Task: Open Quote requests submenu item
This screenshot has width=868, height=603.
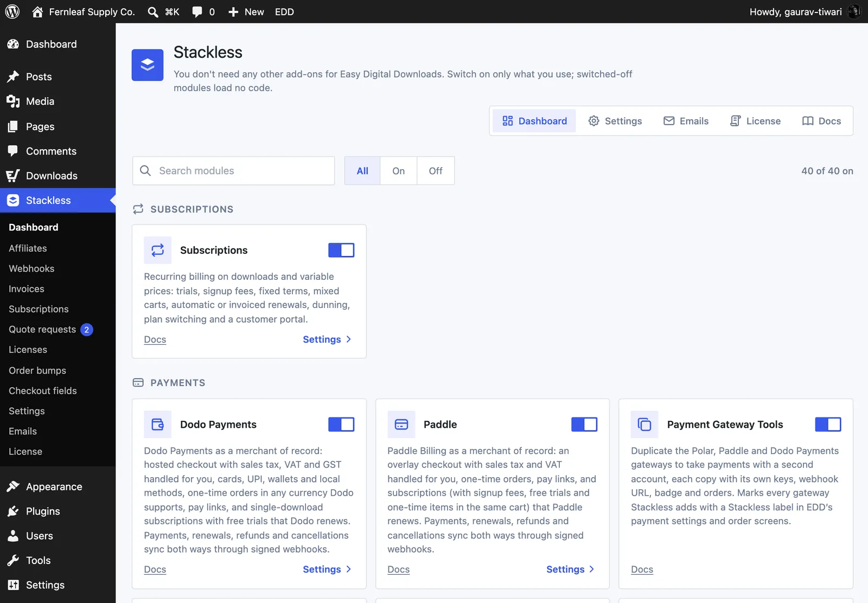Action: pos(58,329)
